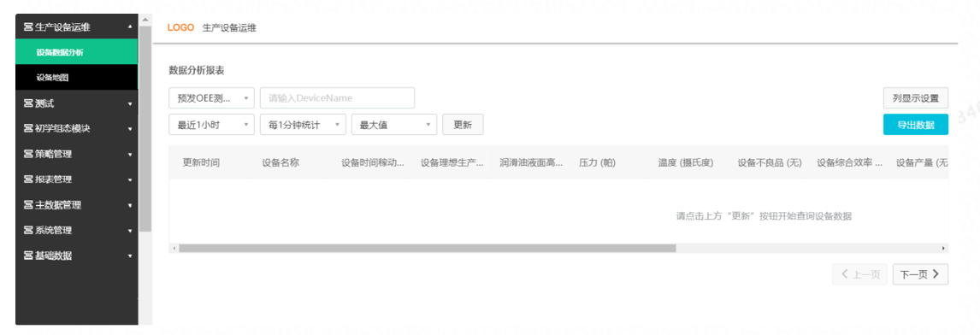Click the 设备时间稼动 column header
The height and width of the screenshot is (335, 980).
373,162
